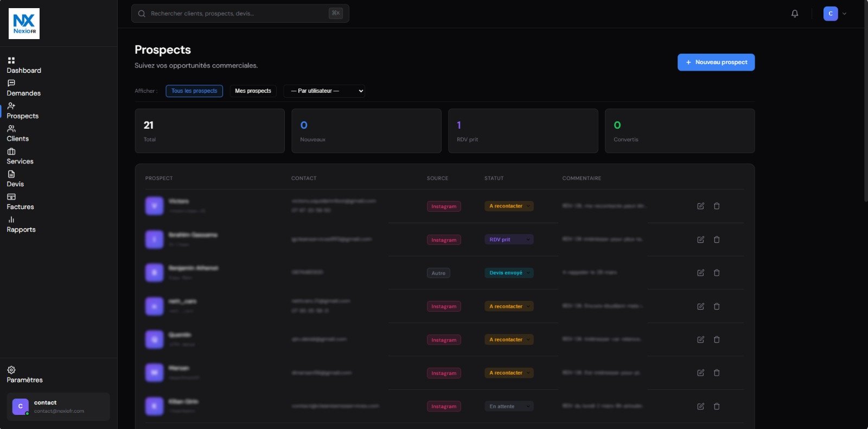Click the STATUT column header
The image size is (868, 429).
point(494,178)
